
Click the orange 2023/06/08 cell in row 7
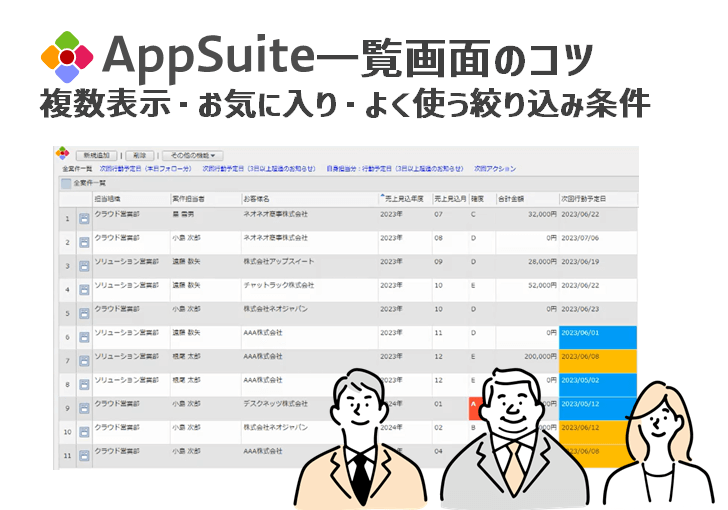[x=598, y=361]
